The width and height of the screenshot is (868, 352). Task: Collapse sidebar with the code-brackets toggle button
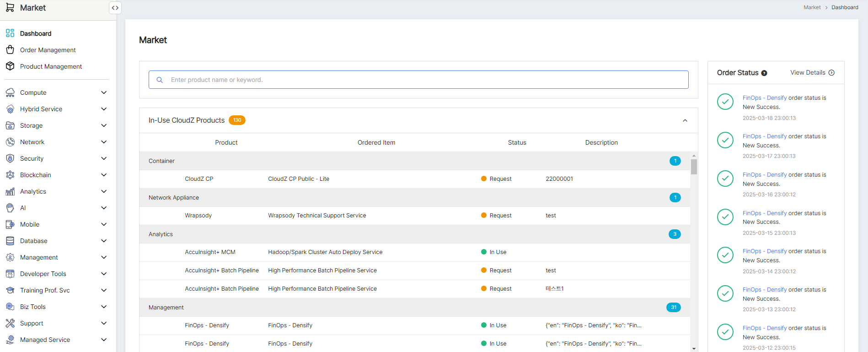(x=115, y=8)
